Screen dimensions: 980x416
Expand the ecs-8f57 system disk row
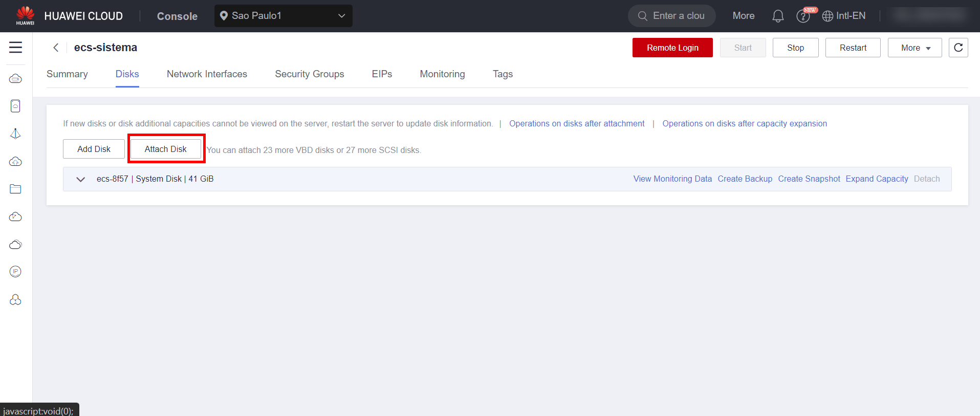point(80,179)
